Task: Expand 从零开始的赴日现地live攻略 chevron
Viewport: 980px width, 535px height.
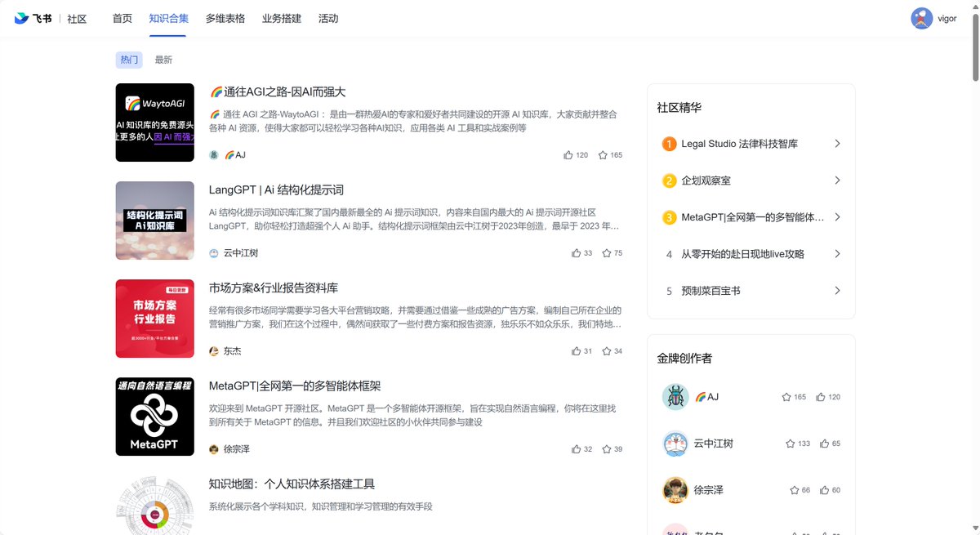Action: pyautogui.click(x=837, y=254)
